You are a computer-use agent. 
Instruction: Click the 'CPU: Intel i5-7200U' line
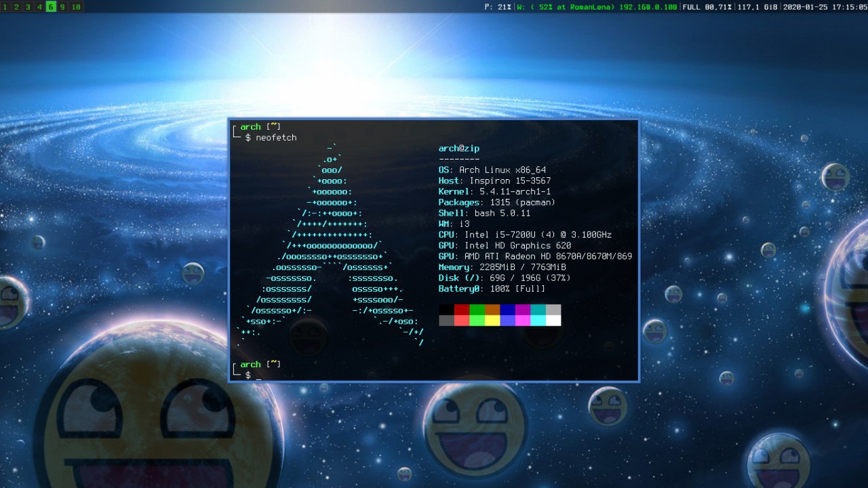pos(525,235)
